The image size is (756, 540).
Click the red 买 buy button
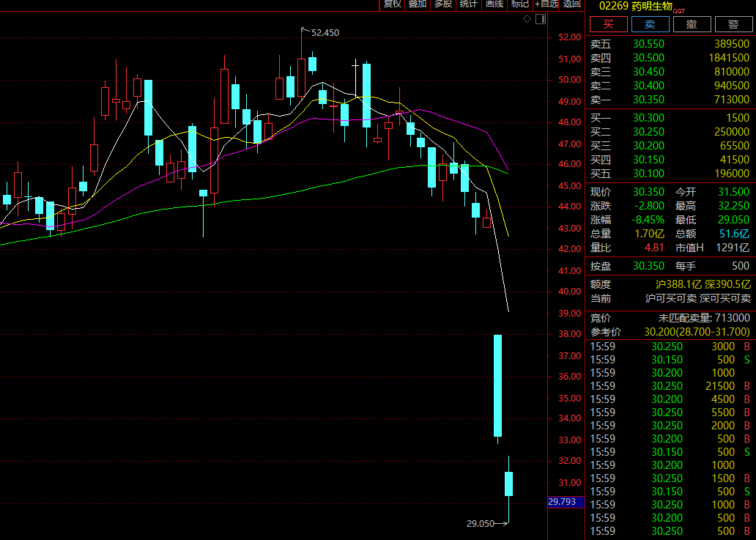609,24
